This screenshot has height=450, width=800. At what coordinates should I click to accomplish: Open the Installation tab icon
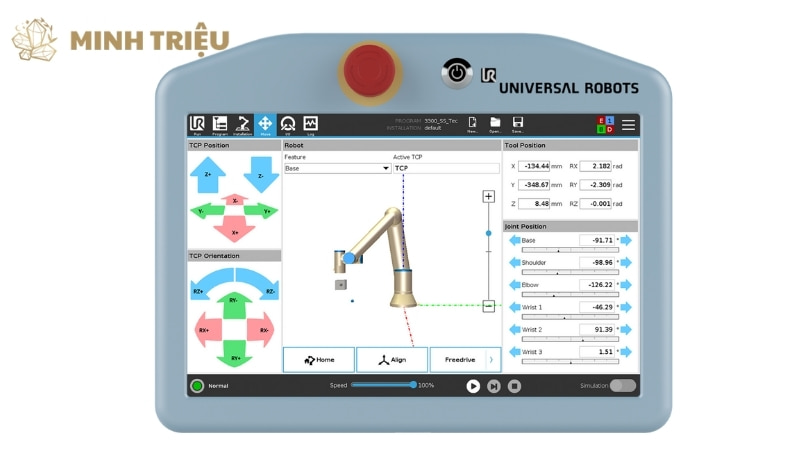point(243,124)
